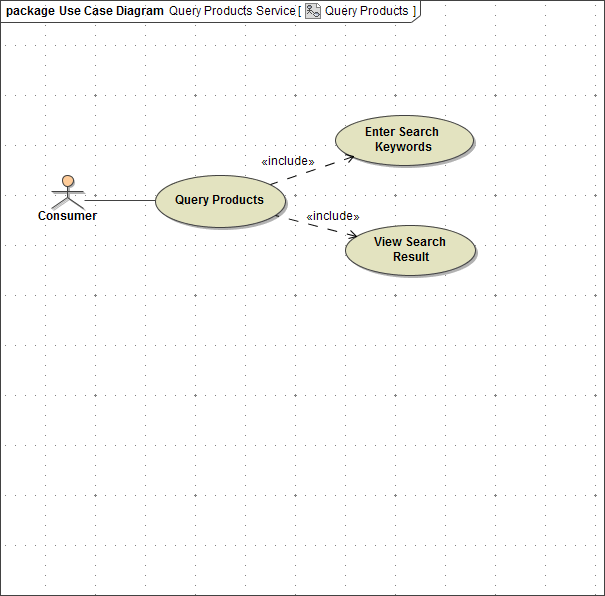Select the Query Products use case ellipse
Image resolution: width=605 pixels, height=596 pixels.
[x=219, y=200]
